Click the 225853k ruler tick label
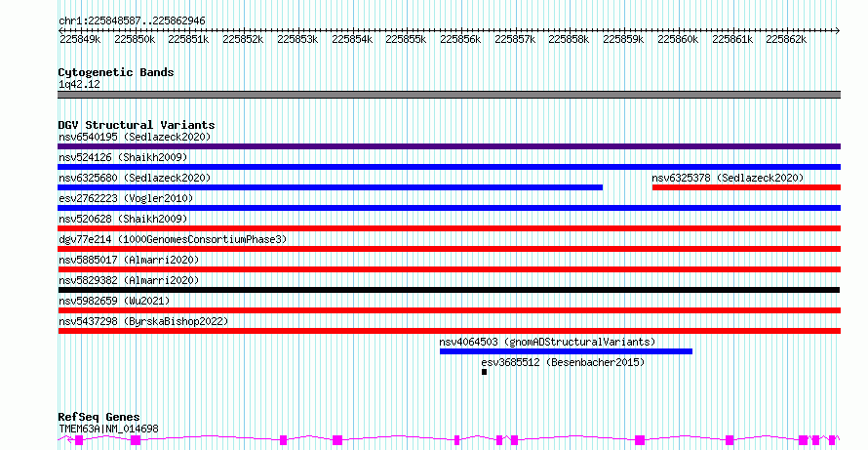This screenshot has width=868, height=450. 297,39
